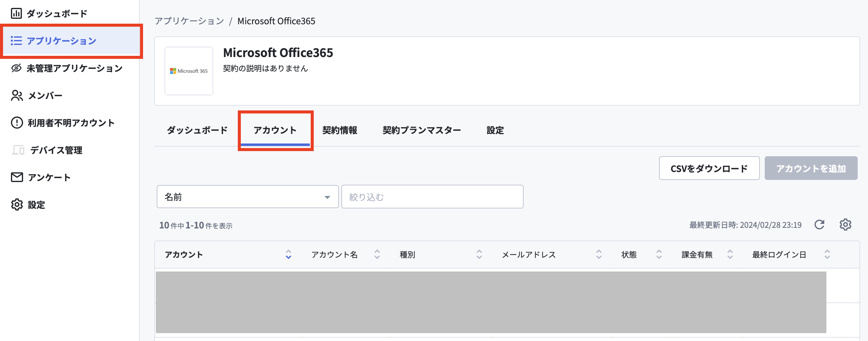
Task: Switch to the 契約情報 tab
Action: pos(340,130)
